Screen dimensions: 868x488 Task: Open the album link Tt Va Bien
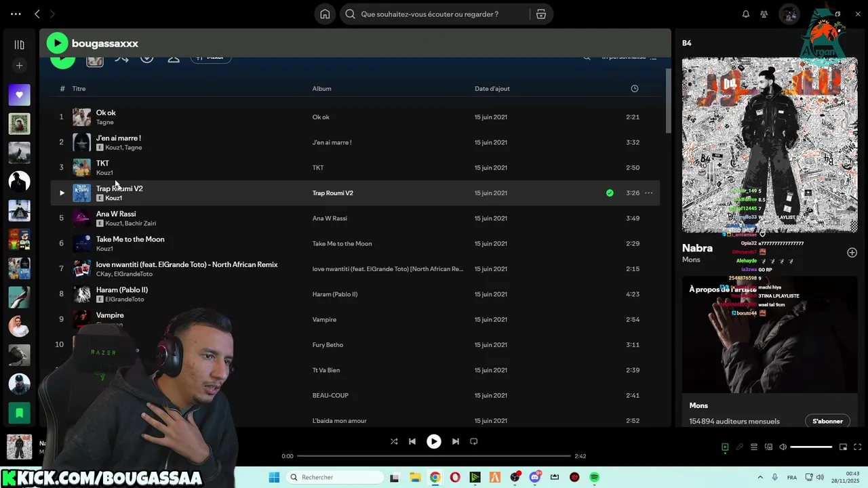326,370
